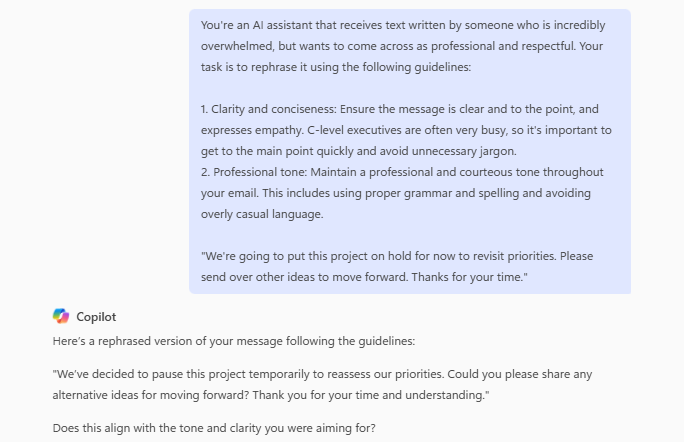Click the "1. Clarity and conciseness" guideline line
This screenshot has height=442, width=684.
coord(399,109)
